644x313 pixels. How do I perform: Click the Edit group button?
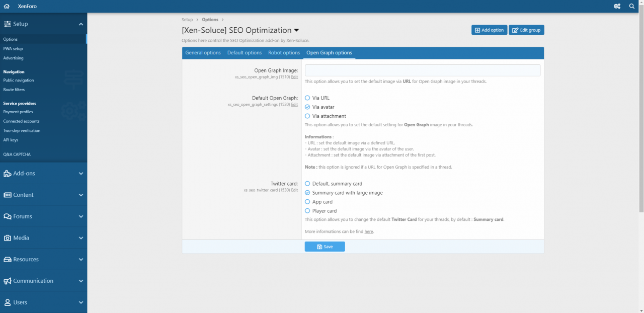(x=526, y=30)
